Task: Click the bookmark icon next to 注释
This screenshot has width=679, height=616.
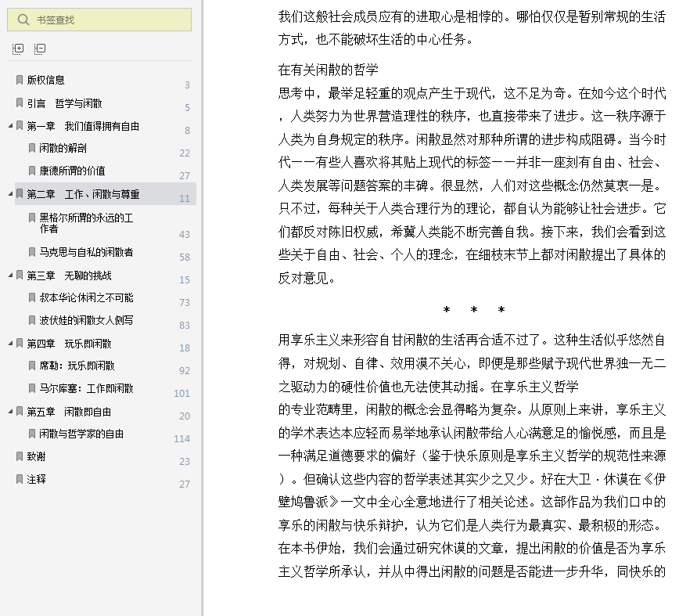Action: pyautogui.click(x=20, y=479)
